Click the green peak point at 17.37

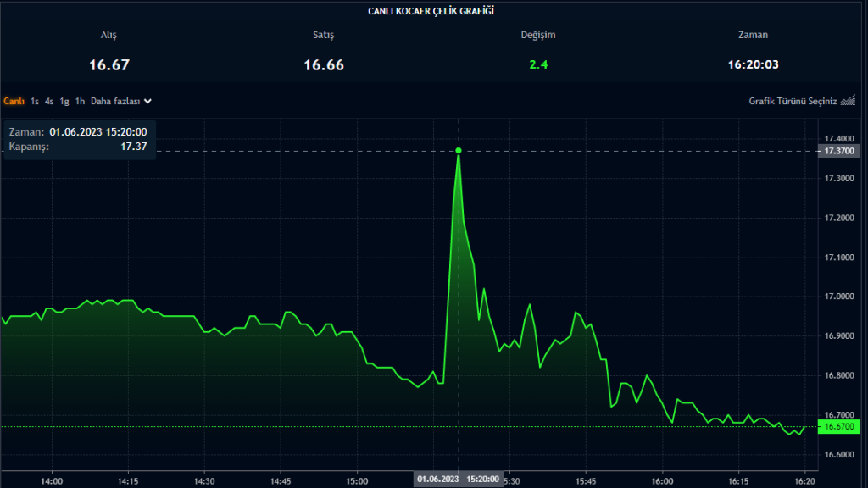[459, 151]
